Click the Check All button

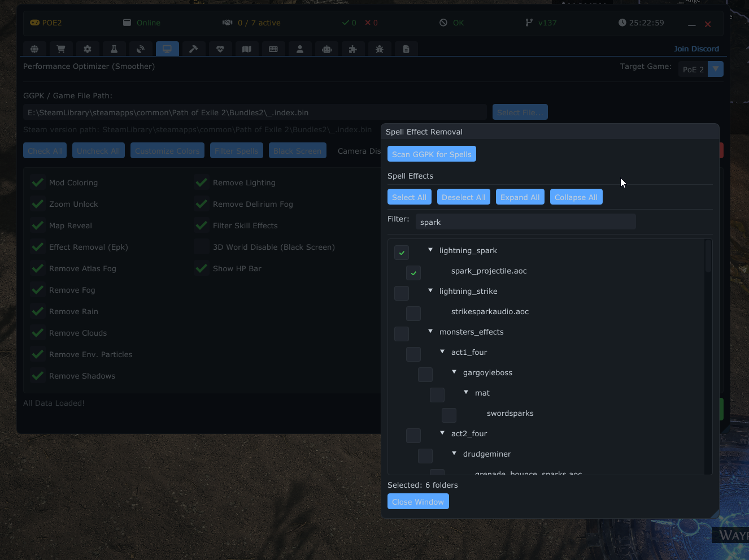click(45, 150)
